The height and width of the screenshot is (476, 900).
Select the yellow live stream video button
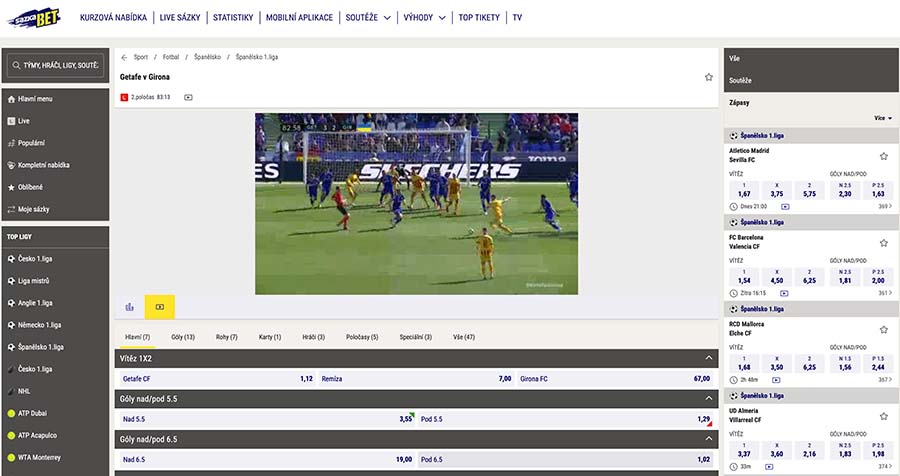click(x=159, y=307)
